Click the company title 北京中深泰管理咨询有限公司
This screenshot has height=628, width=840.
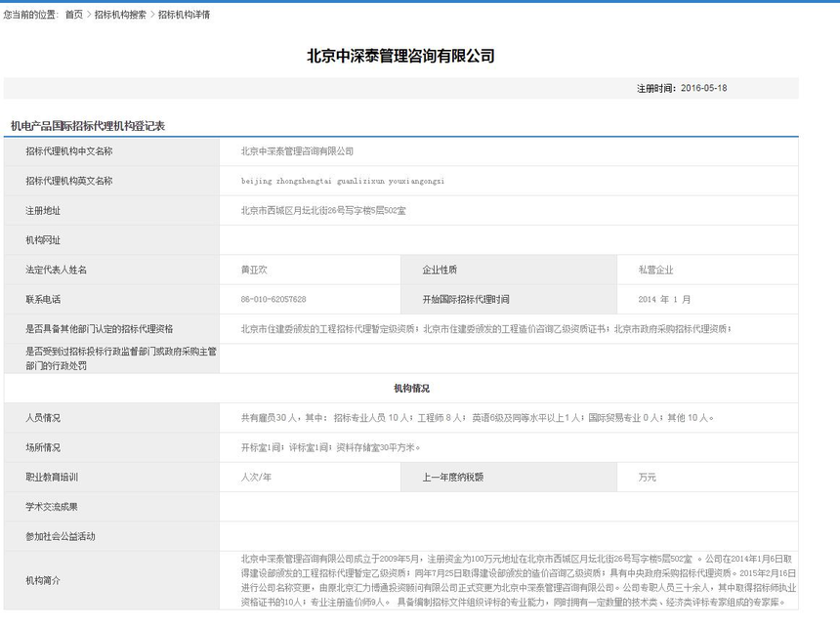point(400,56)
